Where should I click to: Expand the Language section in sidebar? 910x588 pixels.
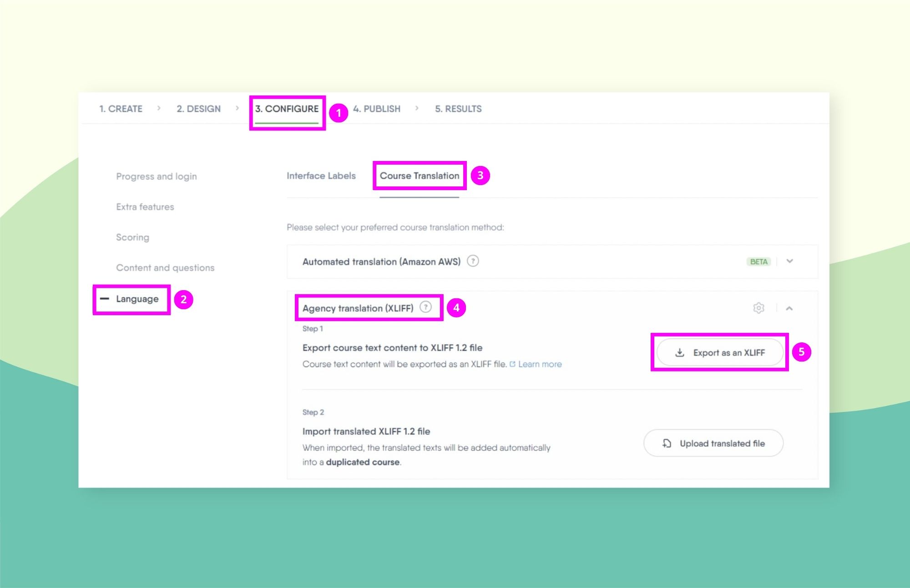[x=137, y=298]
